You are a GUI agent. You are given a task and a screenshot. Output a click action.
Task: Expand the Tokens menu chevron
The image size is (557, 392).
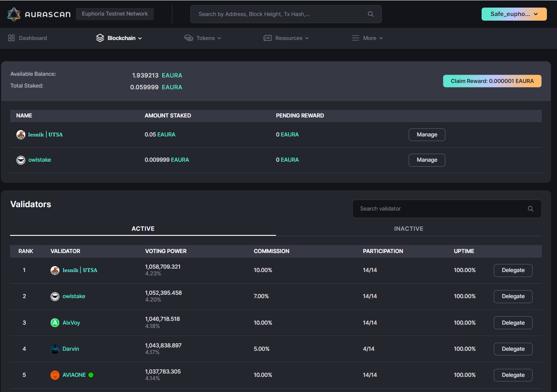click(x=219, y=38)
